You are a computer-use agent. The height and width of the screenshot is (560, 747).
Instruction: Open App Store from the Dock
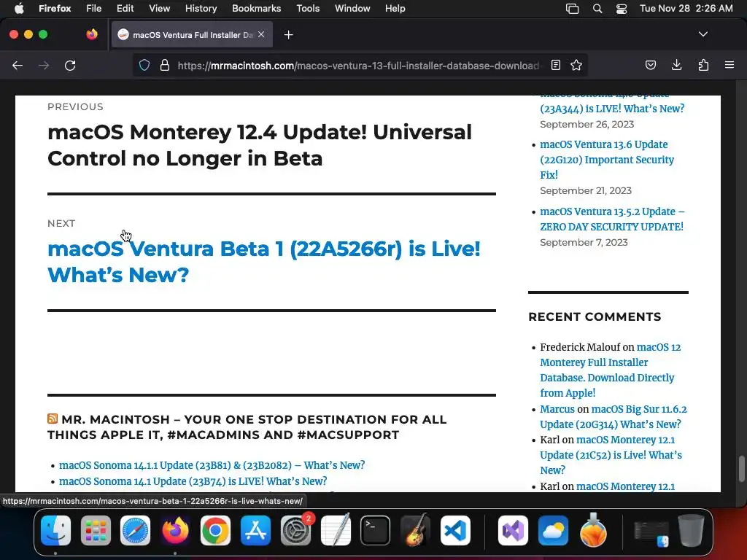tap(255, 531)
